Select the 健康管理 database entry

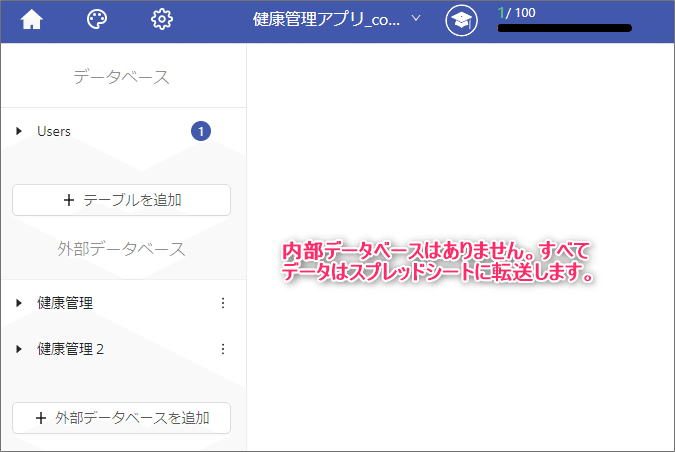[65, 303]
